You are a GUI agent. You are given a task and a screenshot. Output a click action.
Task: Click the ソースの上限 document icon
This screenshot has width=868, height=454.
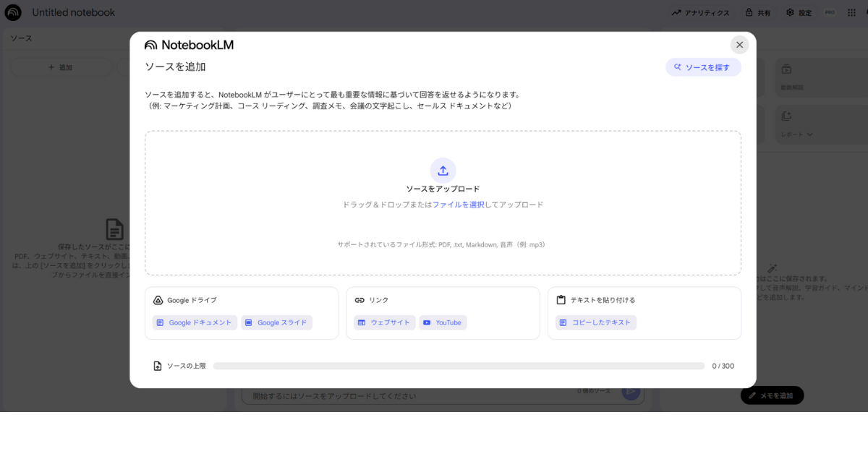158,366
